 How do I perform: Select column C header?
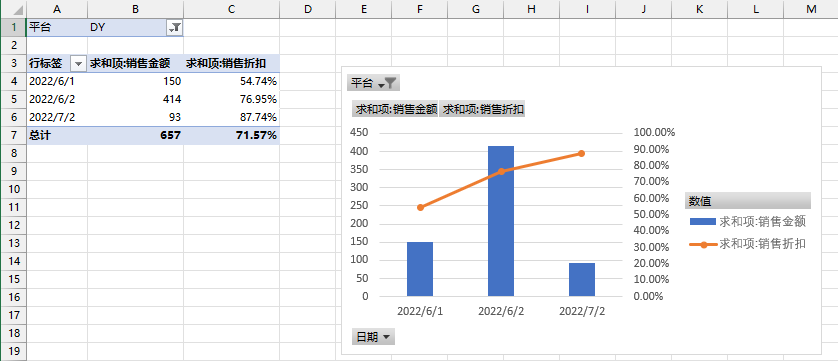pyautogui.click(x=231, y=9)
